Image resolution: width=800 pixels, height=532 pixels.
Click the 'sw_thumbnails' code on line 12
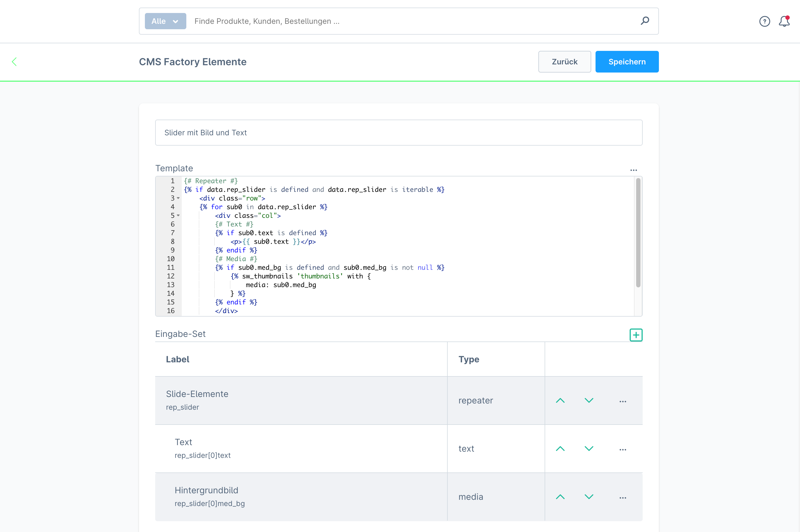click(267, 276)
